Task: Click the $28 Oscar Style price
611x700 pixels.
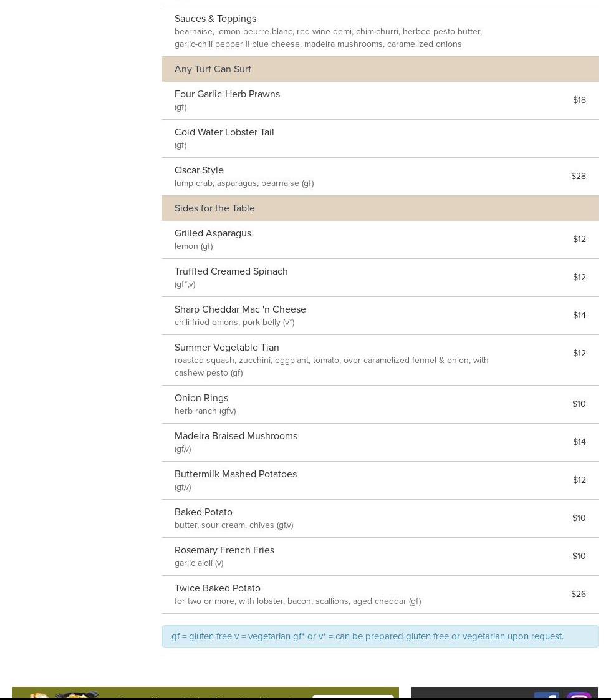Action: point(578,177)
